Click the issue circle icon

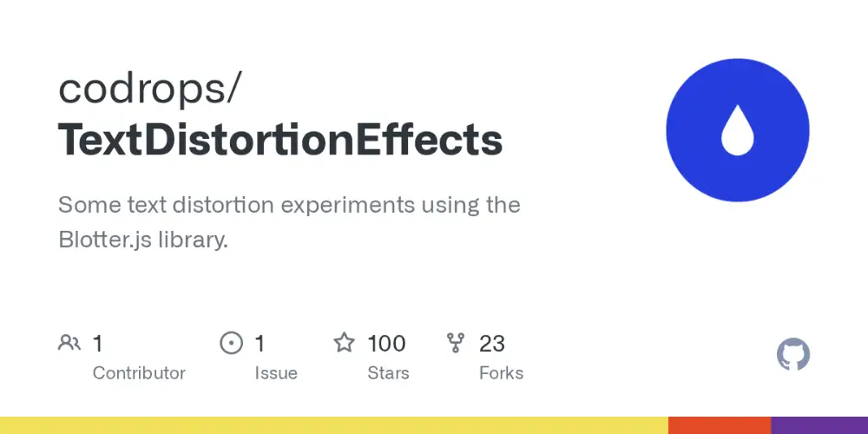(232, 343)
